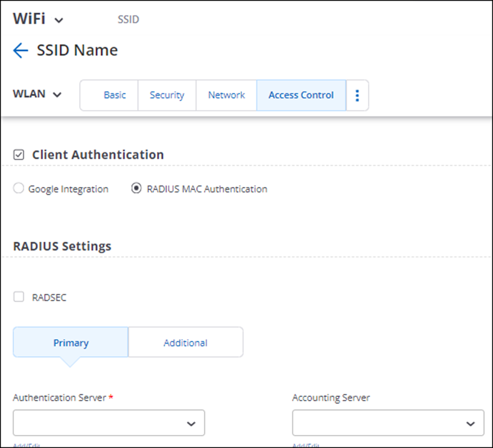Switch to the Network tab
This screenshot has height=448, width=493.
[x=226, y=95]
